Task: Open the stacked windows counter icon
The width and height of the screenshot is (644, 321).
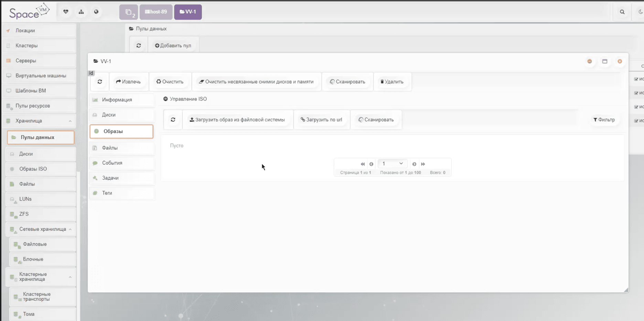Action: tap(129, 12)
